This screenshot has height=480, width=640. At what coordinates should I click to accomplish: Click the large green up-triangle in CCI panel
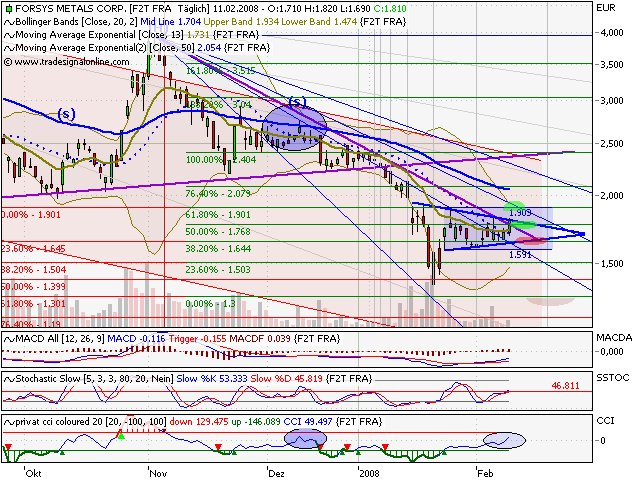coord(121,435)
